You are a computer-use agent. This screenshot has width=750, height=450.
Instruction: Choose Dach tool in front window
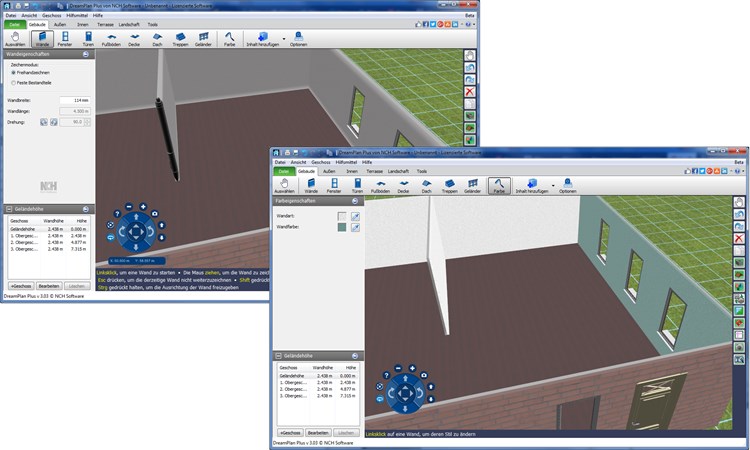click(x=427, y=186)
